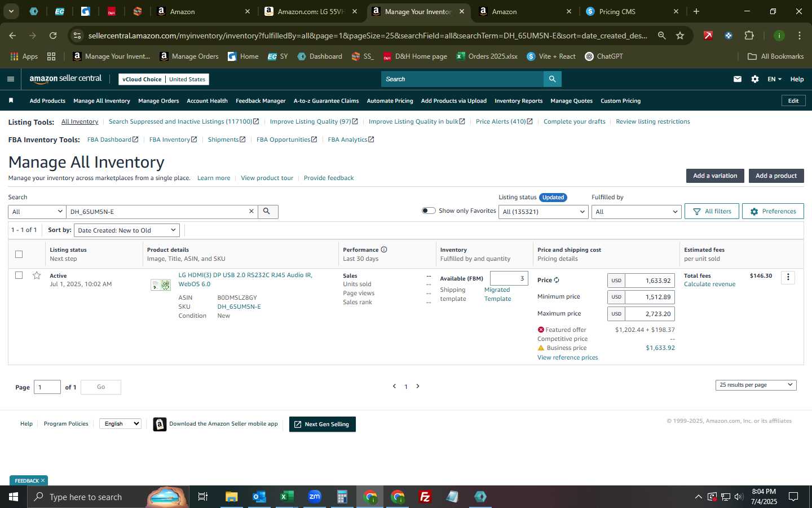Open Outlook from the taskbar

(259, 497)
